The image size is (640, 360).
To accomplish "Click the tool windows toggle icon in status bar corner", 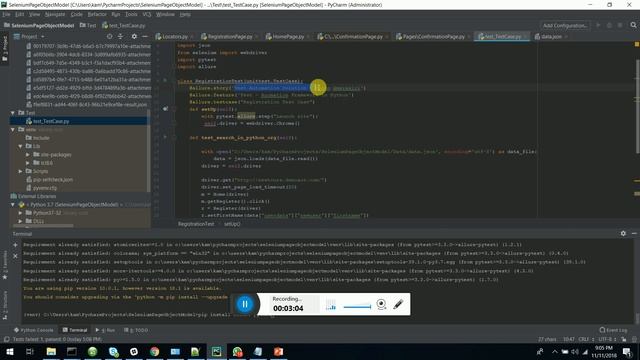I will click(x=7, y=339).
